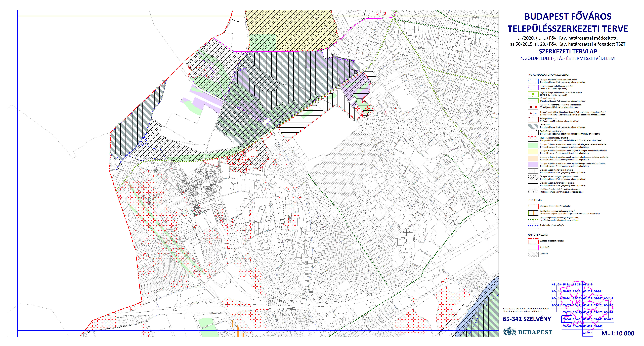The image size is (644, 346).
Task: Select index sheet cell 65-431
Action: [577, 319]
